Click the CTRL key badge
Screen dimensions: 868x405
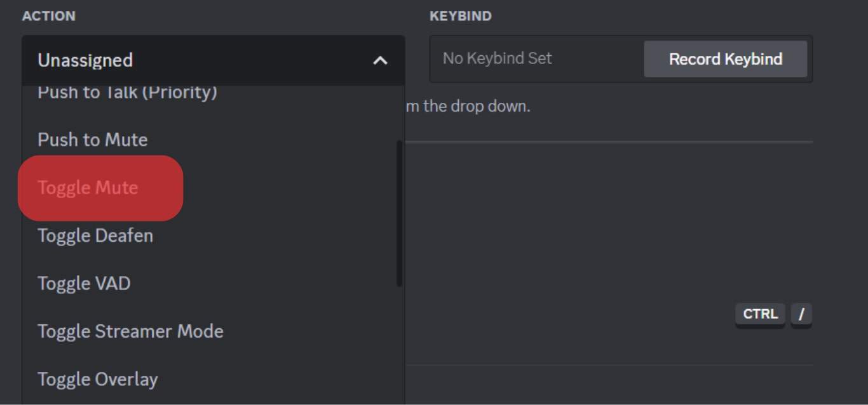[x=759, y=314]
